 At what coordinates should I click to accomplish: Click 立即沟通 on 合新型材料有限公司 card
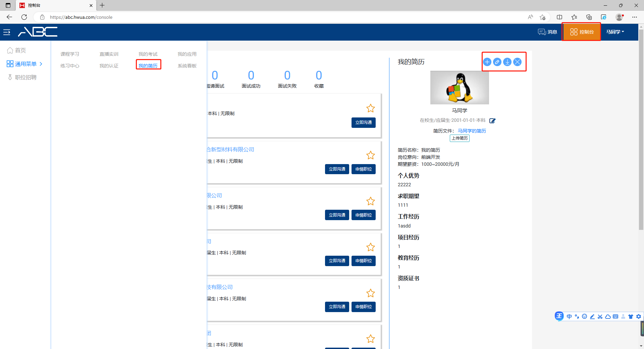337,169
